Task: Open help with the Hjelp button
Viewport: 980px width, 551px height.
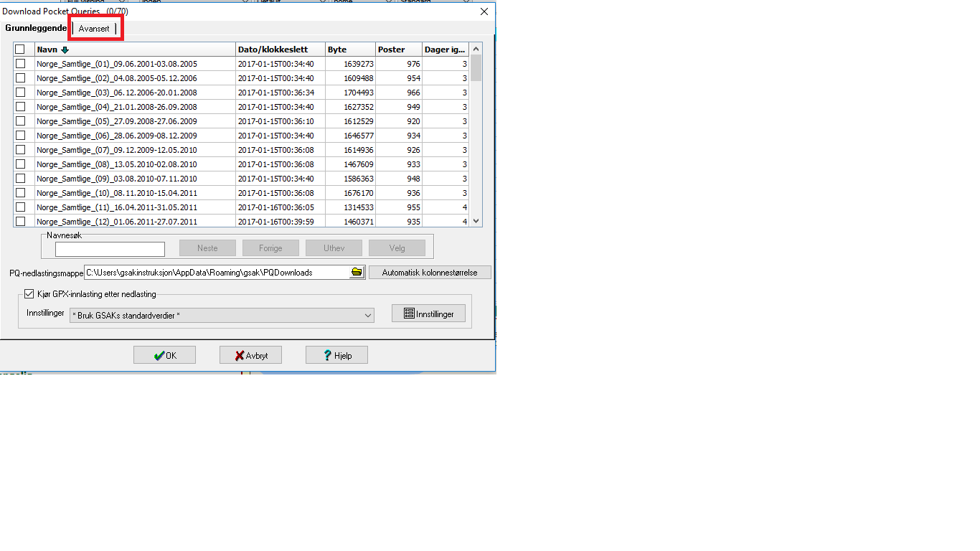Action: [336, 355]
